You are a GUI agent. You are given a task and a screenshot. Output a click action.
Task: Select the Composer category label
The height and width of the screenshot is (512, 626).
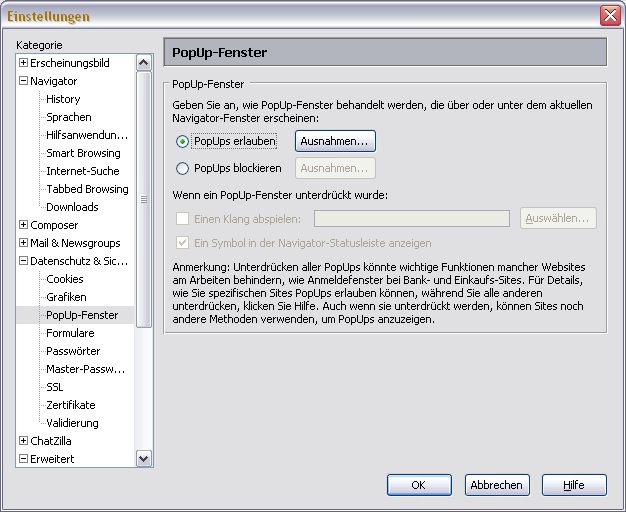[54, 225]
